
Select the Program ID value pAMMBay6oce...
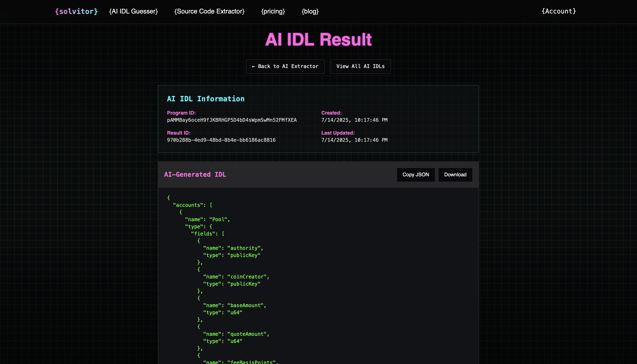tap(232, 120)
